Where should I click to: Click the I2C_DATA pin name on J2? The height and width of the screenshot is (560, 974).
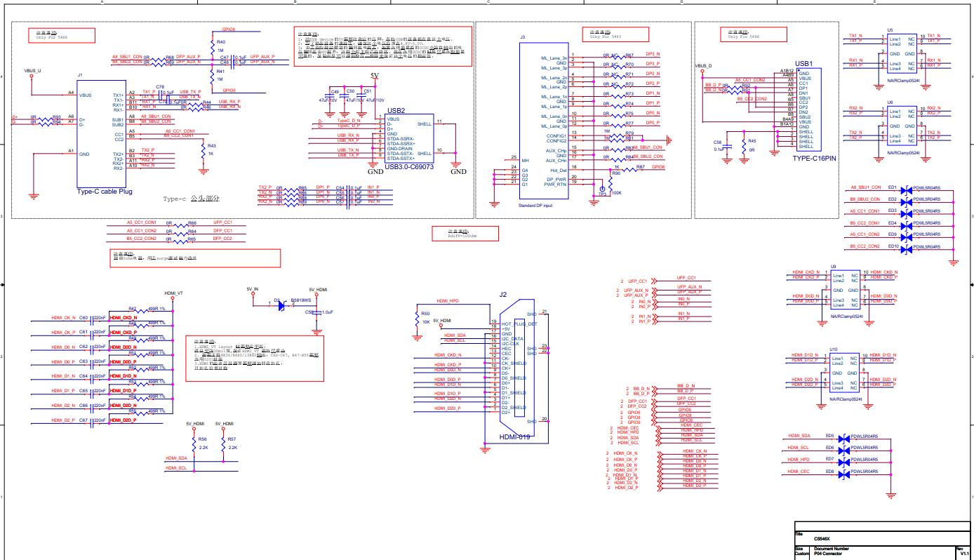(513, 338)
